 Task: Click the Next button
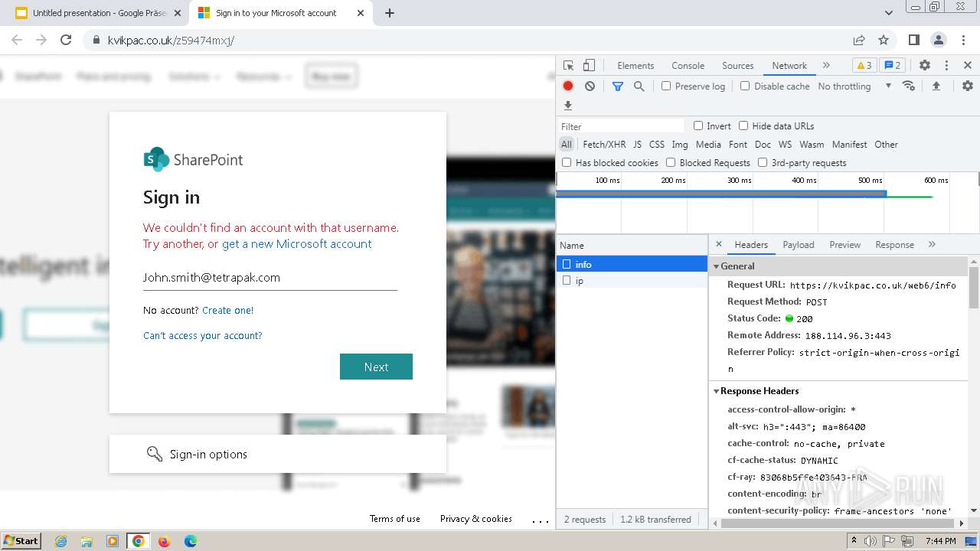click(376, 367)
